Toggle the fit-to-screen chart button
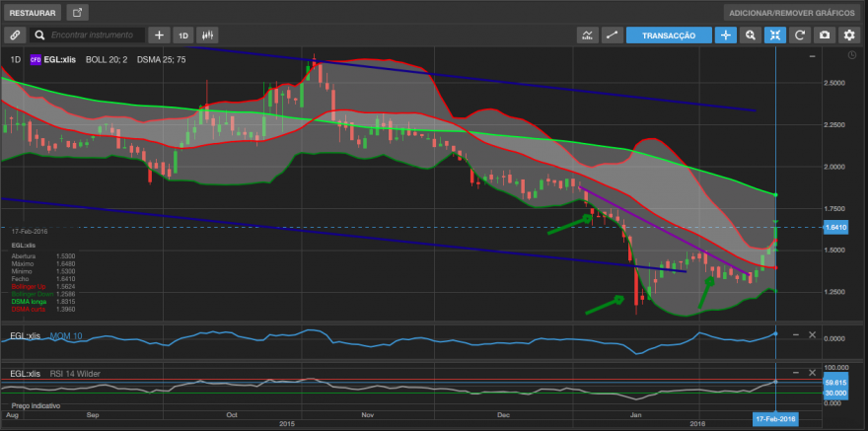This screenshot has height=431, width=868. click(x=775, y=35)
